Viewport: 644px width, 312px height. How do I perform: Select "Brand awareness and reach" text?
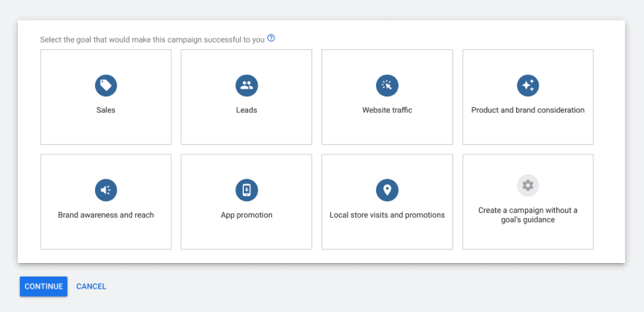[x=106, y=215]
